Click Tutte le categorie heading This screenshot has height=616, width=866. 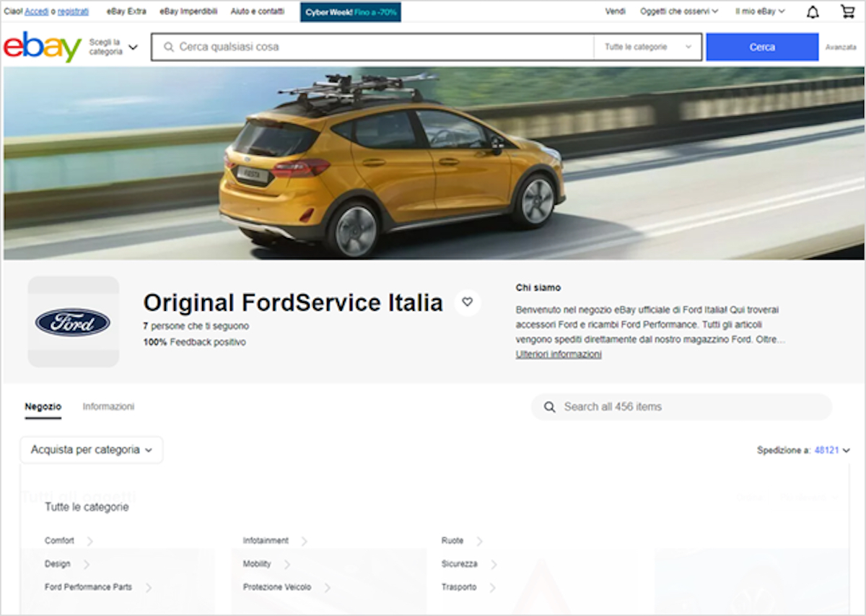[x=87, y=507]
